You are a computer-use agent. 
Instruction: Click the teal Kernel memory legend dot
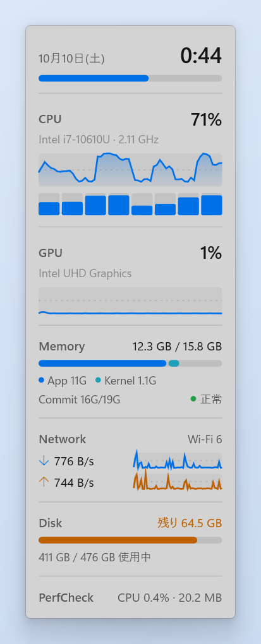coord(98,380)
